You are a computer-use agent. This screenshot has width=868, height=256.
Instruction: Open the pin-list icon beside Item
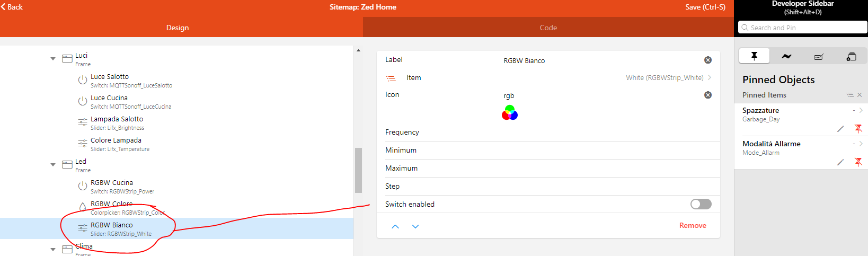click(391, 78)
